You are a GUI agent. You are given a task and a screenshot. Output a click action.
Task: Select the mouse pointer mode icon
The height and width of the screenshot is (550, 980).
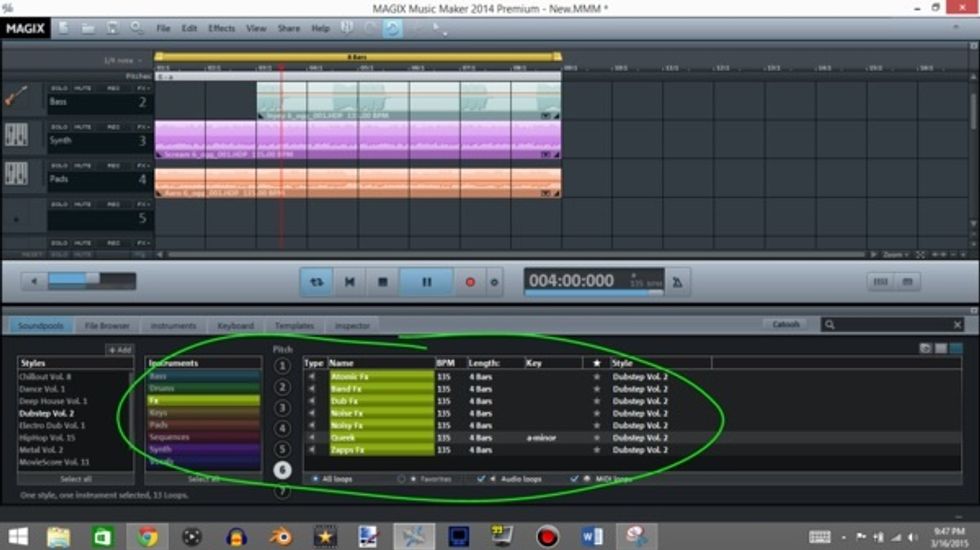437,28
